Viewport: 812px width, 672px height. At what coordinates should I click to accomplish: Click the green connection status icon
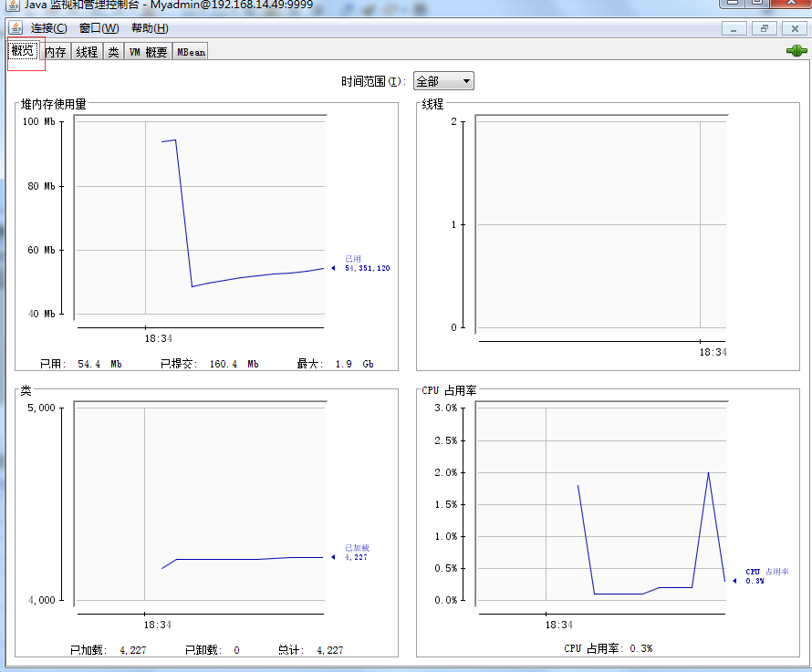pyautogui.click(x=796, y=51)
